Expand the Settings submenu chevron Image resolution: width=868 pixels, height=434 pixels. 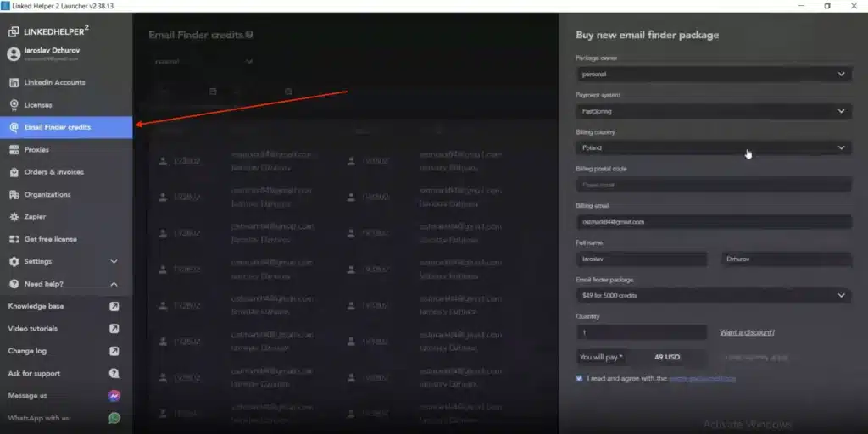tap(114, 261)
